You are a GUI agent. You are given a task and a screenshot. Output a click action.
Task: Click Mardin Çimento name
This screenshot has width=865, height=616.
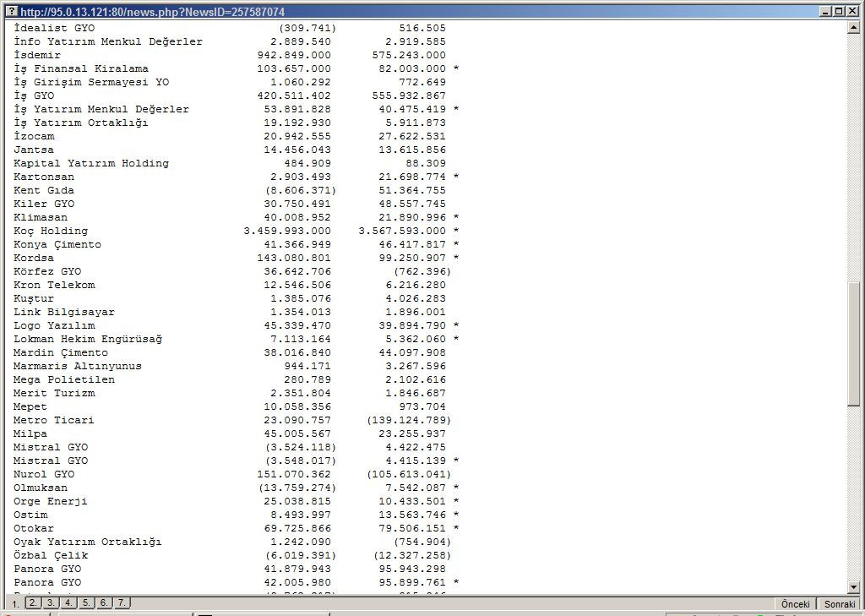[61, 352]
